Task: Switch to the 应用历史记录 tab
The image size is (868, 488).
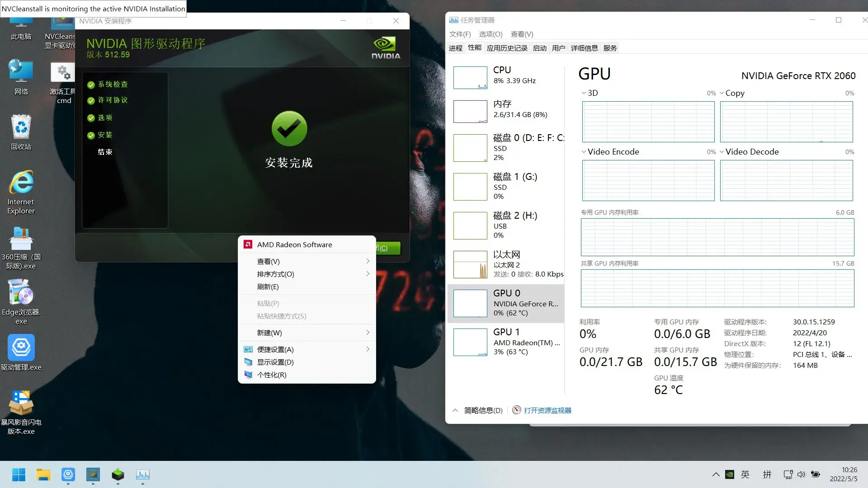Action: (x=507, y=48)
